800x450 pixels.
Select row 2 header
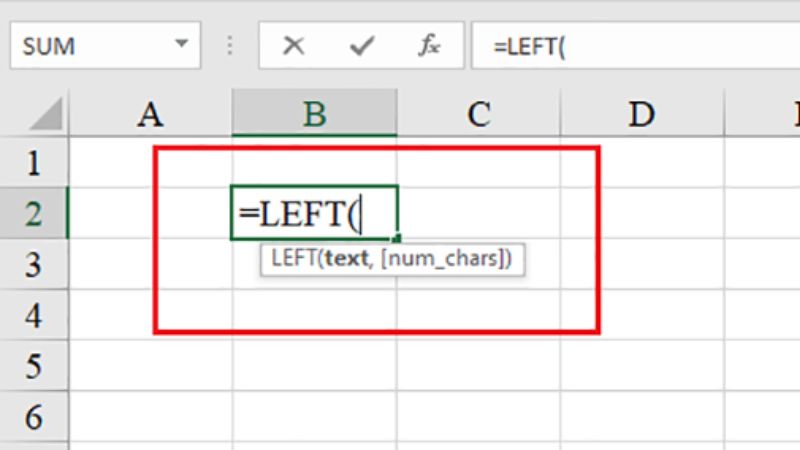tap(33, 213)
